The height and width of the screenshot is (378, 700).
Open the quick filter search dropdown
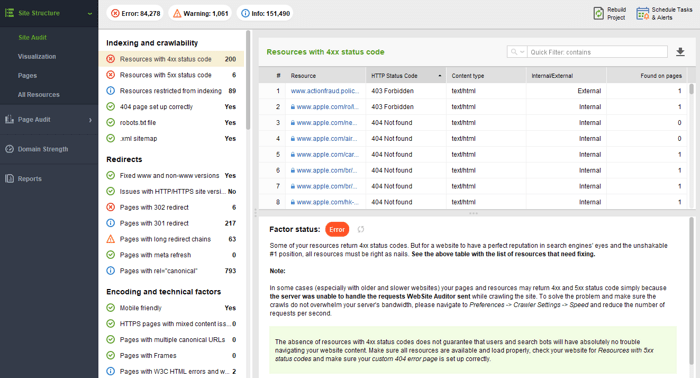[517, 52]
